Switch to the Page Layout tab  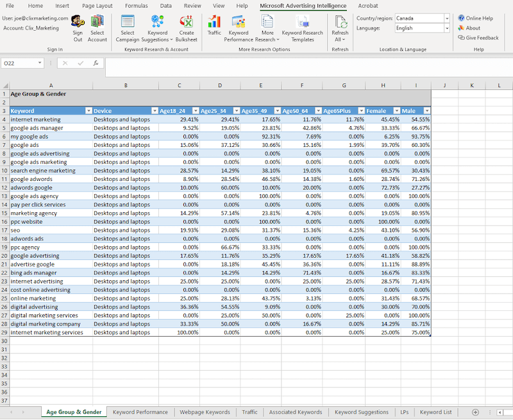pyautogui.click(x=97, y=6)
